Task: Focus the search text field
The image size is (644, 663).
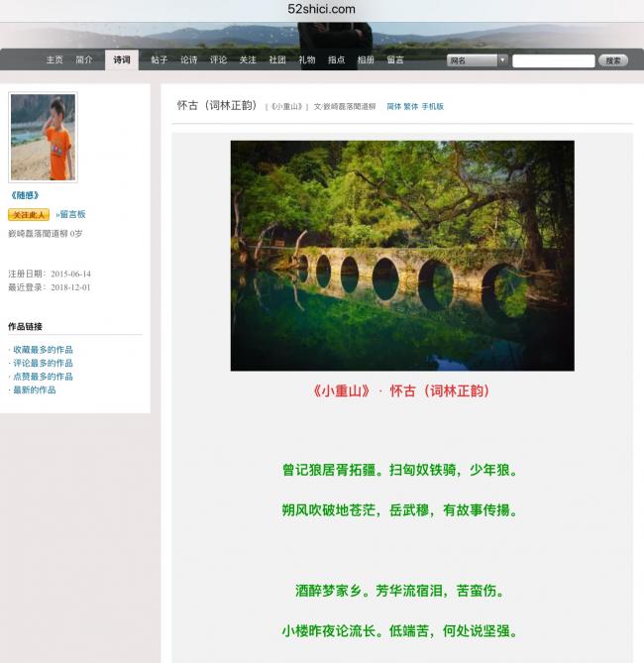Action: (554, 60)
